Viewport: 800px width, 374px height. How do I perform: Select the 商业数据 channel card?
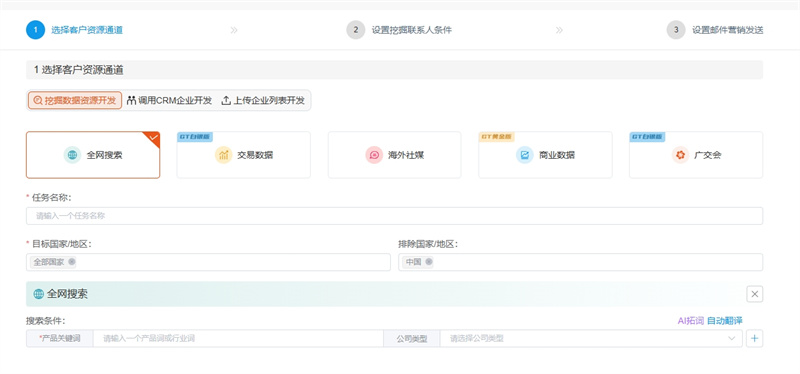pos(545,155)
